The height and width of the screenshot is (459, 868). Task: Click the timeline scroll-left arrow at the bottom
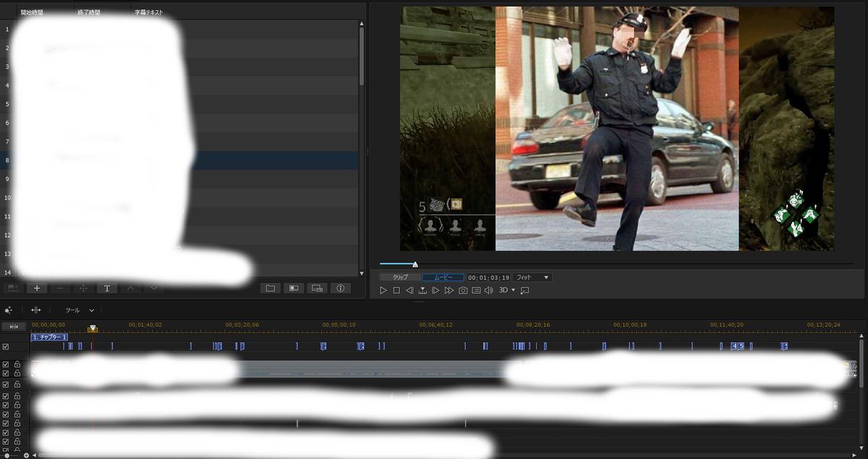coord(35,455)
